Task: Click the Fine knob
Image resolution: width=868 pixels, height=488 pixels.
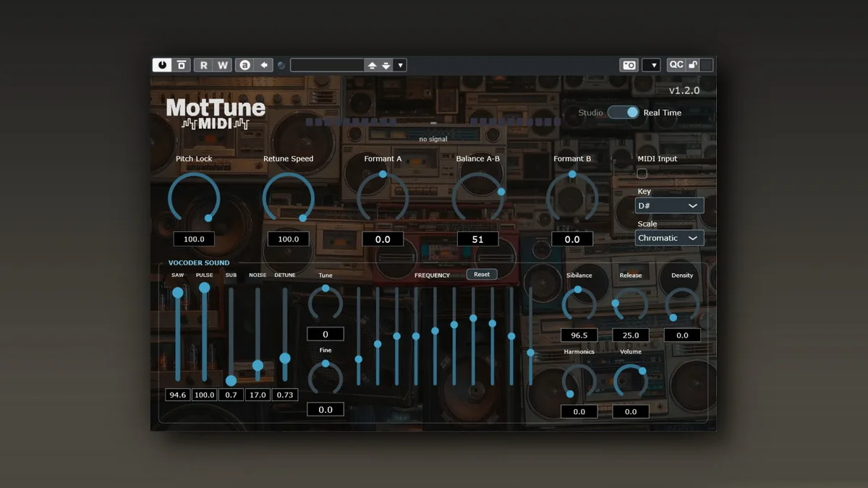Action: click(x=325, y=378)
